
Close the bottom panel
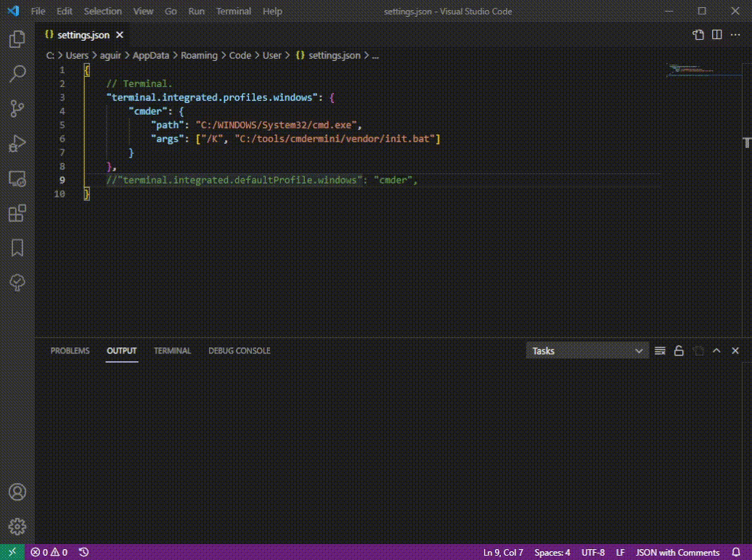pos(735,351)
